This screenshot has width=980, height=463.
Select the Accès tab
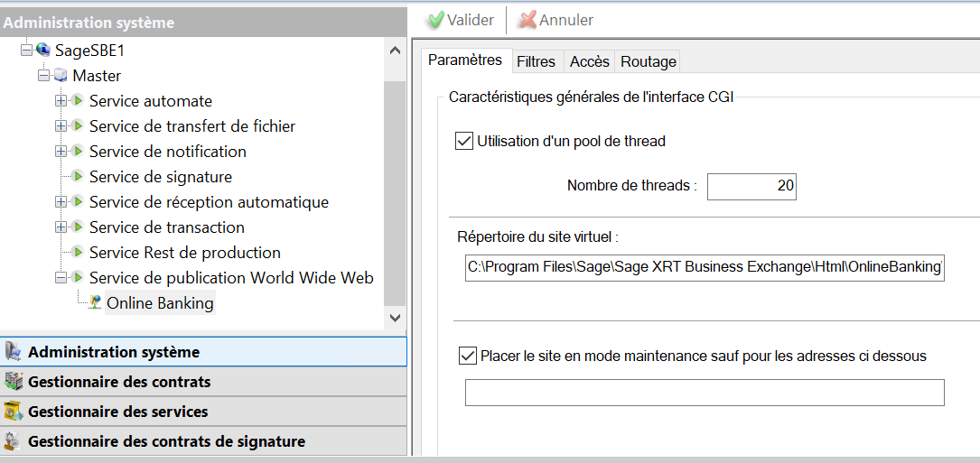click(x=590, y=61)
